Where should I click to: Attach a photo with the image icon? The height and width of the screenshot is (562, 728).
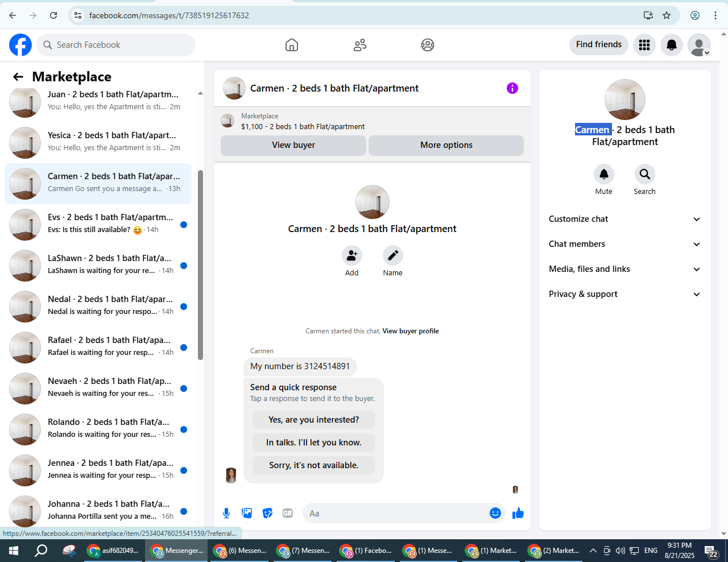[x=247, y=513]
